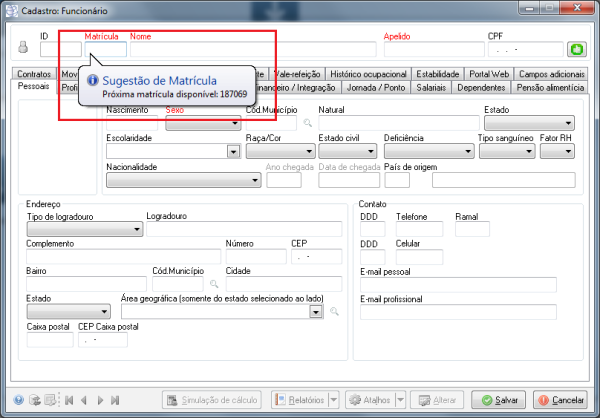Click the lock icon beside ID field

pyautogui.click(x=25, y=48)
